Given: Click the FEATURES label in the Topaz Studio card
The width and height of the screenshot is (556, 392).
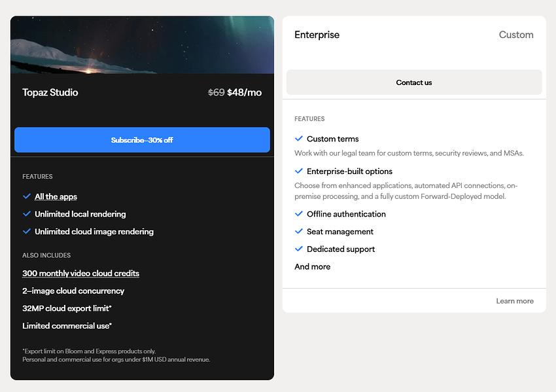Looking at the screenshot, I should point(37,177).
